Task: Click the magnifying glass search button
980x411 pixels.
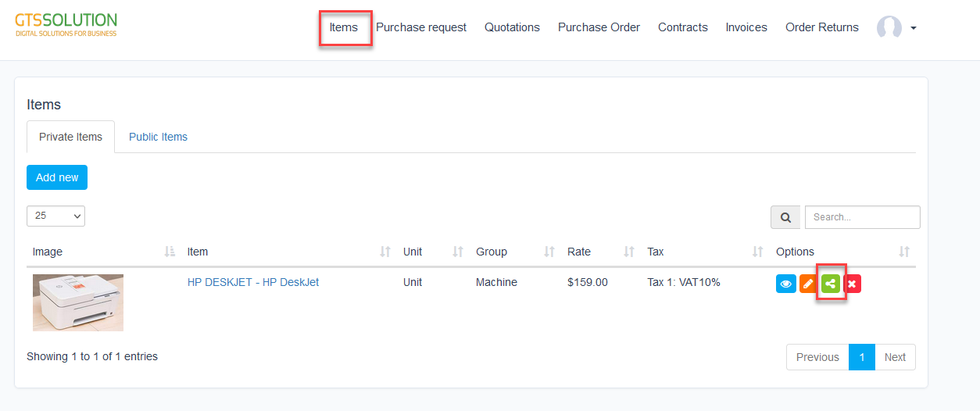Action: click(785, 217)
